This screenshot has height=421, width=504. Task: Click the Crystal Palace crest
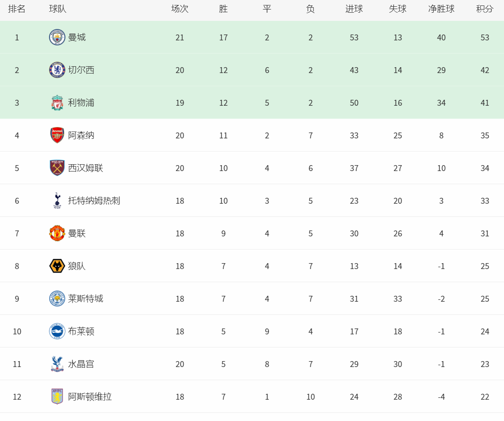57,364
